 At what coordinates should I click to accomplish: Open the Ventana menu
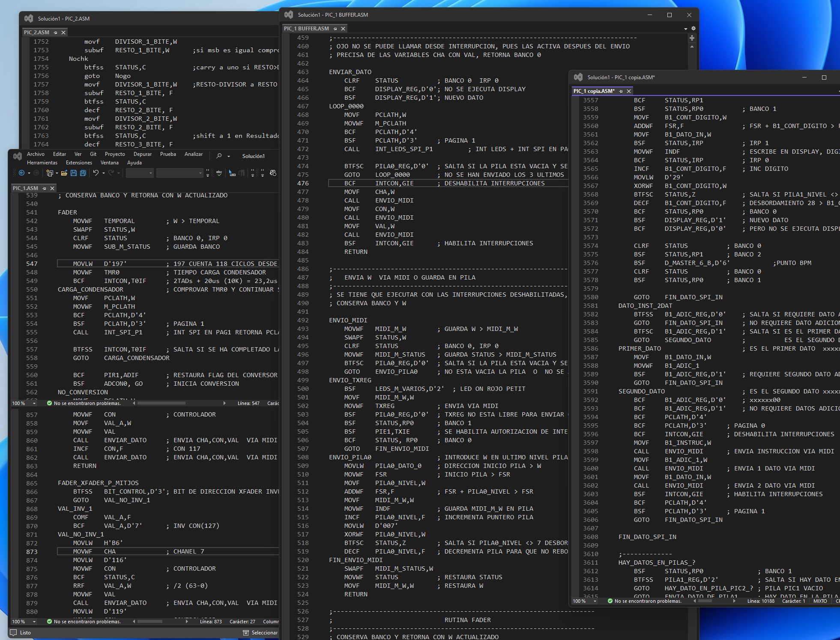(109, 163)
